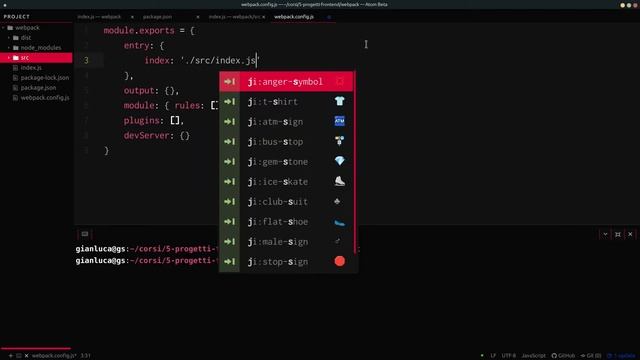Click the terminal panel icon above the prompt

[x=84, y=234]
